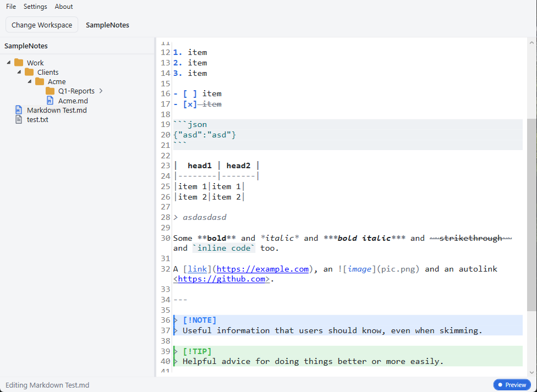This screenshot has height=392, width=537.
Task: Click the editor vertical scrollbar thumb
Action: [531, 215]
